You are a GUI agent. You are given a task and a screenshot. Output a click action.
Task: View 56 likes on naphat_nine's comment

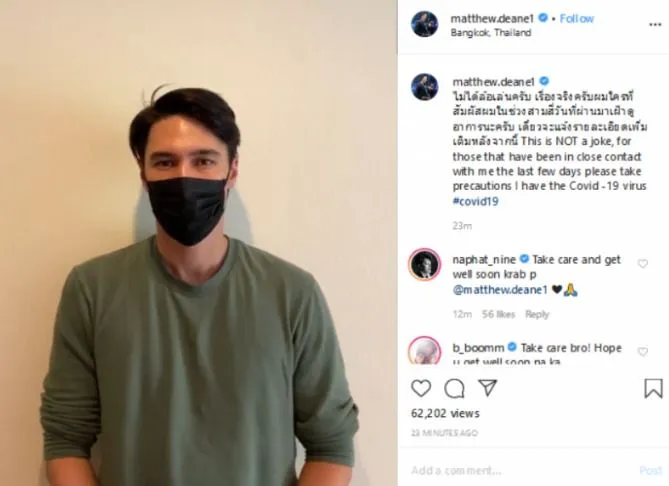point(498,314)
